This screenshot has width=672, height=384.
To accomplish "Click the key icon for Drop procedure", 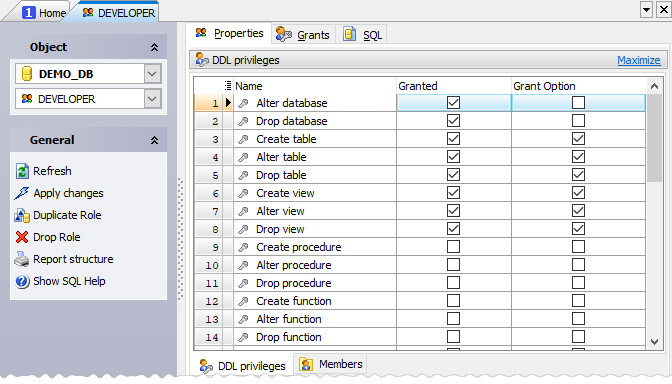I will (x=243, y=283).
